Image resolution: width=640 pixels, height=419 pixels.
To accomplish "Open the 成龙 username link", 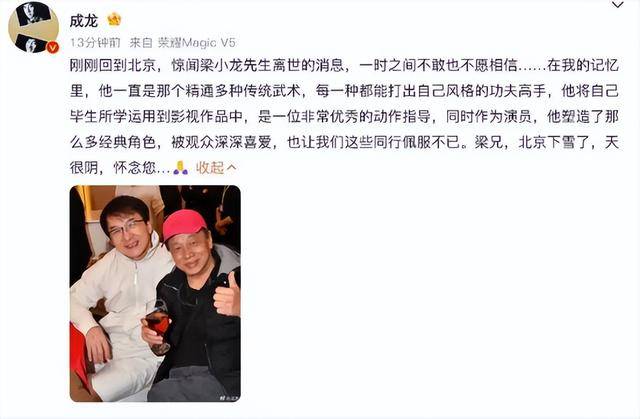I will [84, 20].
